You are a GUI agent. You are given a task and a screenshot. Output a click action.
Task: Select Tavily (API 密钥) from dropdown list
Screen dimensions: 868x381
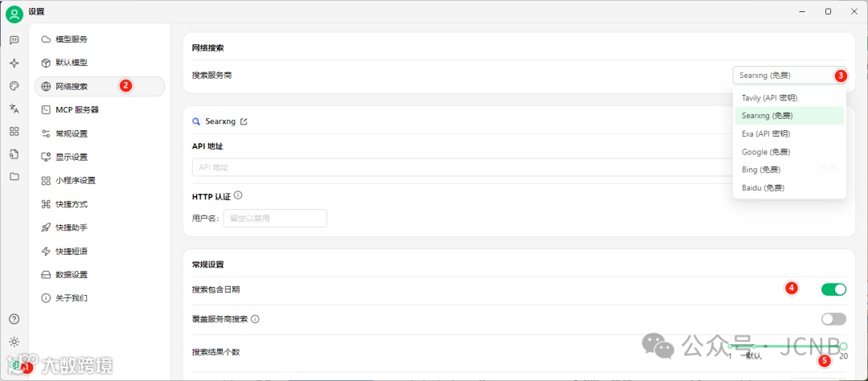(x=769, y=98)
